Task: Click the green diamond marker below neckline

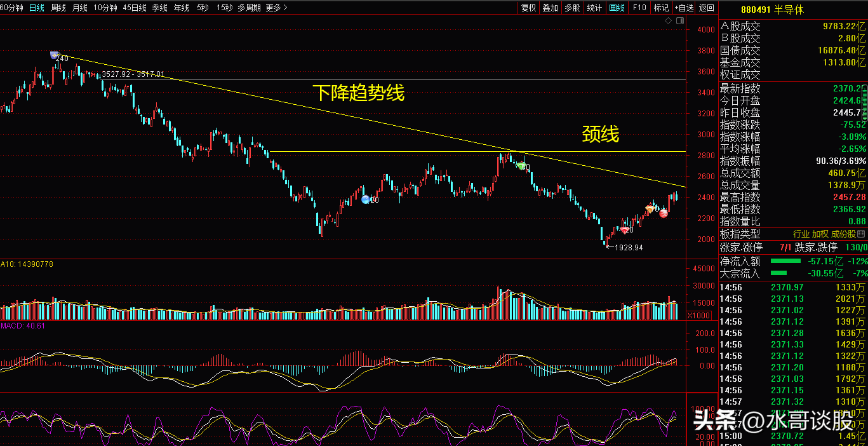Action: click(x=521, y=166)
